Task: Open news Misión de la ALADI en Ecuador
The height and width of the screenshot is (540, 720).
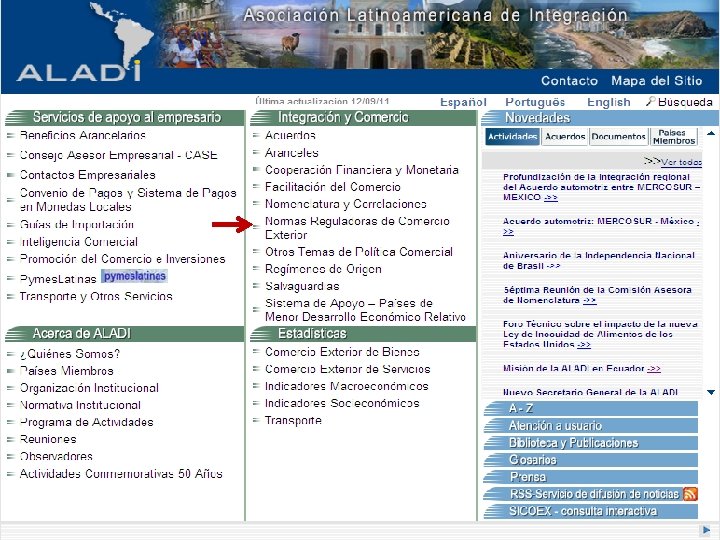Action: [x=582, y=368]
